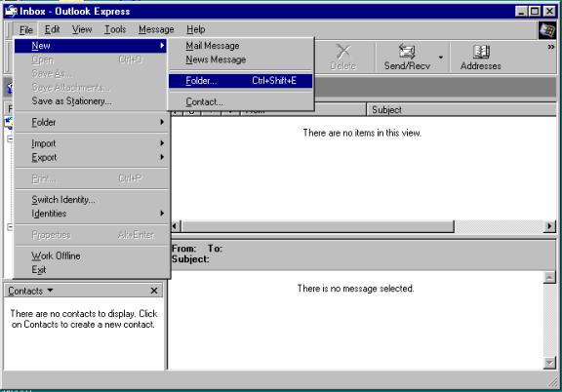Choose Exit from the File menu
562x392 pixels.
point(91,270)
